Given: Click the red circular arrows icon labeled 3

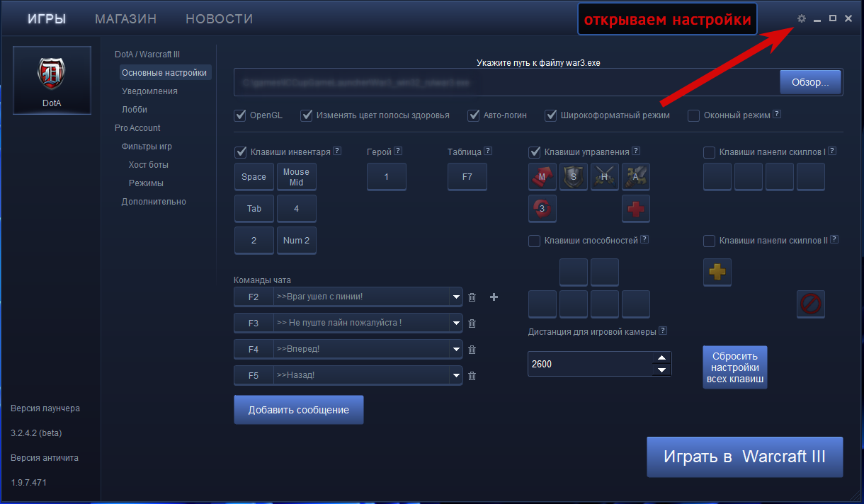Looking at the screenshot, I should (542, 208).
